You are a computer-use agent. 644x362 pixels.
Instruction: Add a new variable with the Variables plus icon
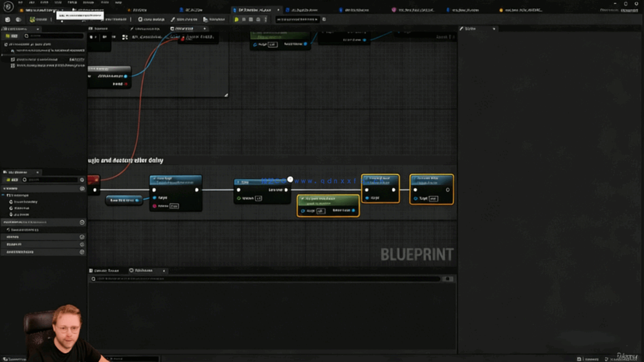[82, 244]
